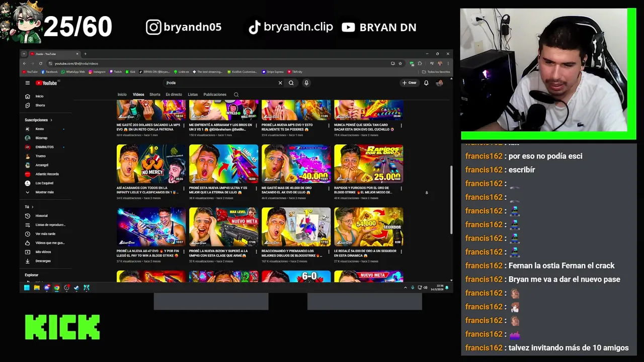Viewport: 644px width, 362px height.
Task: Open the Listas tab
Action: tap(193, 95)
